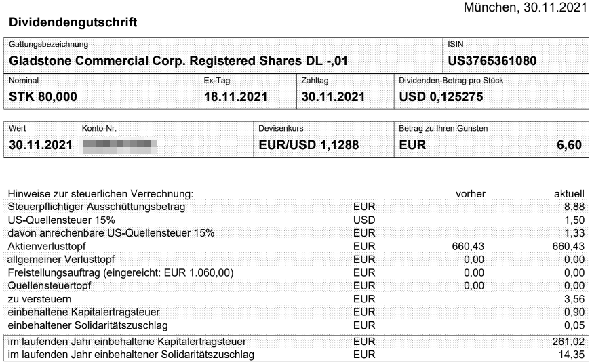This screenshot has width=592, height=364.
Task: Click the credited amount 6,60
Action: 570,145
